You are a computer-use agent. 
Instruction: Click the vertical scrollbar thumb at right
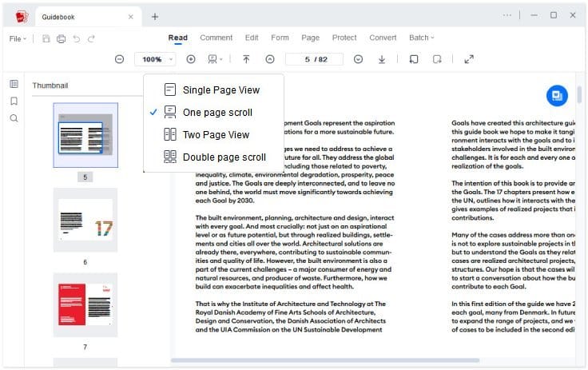tap(580, 93)
